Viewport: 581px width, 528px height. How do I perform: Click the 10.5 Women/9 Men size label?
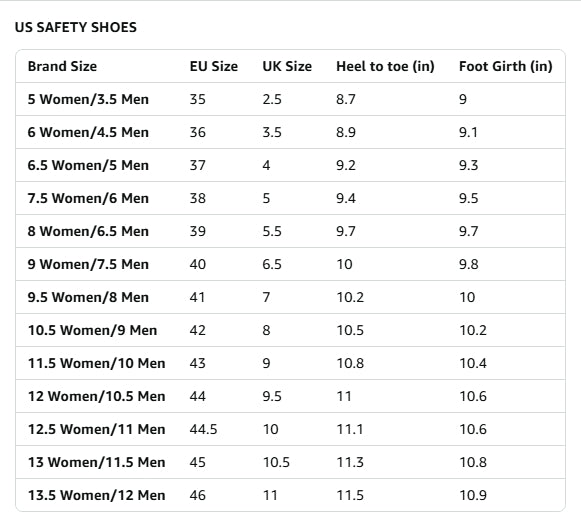tap(92, 330)
